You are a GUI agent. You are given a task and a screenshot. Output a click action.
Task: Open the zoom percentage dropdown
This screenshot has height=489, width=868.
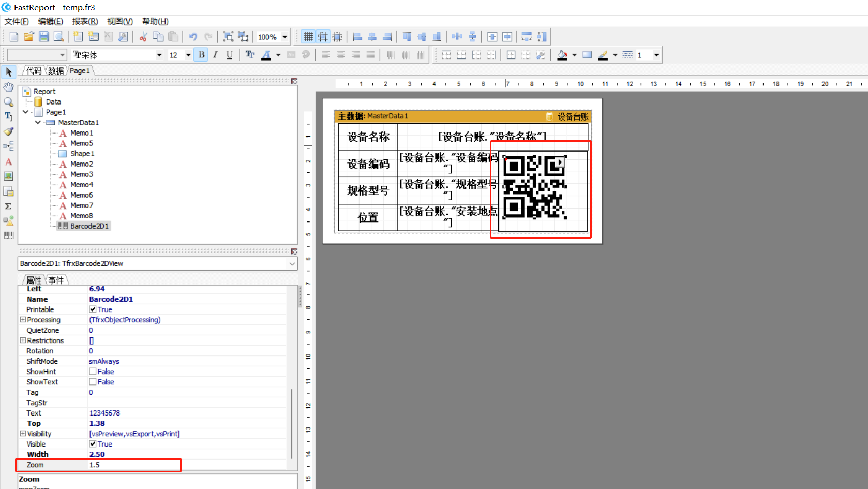tap(285, 37)
